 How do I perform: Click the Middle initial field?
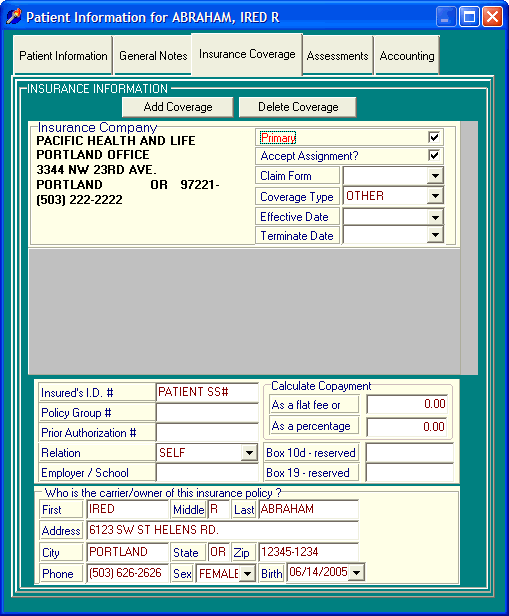[219, 509]
